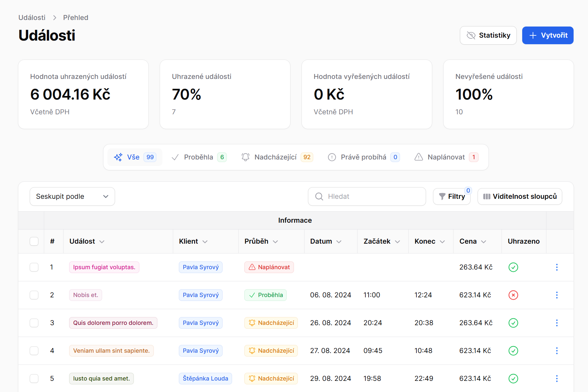
Task: Open client Štěpánka Louda
Action: pos(205,379)
